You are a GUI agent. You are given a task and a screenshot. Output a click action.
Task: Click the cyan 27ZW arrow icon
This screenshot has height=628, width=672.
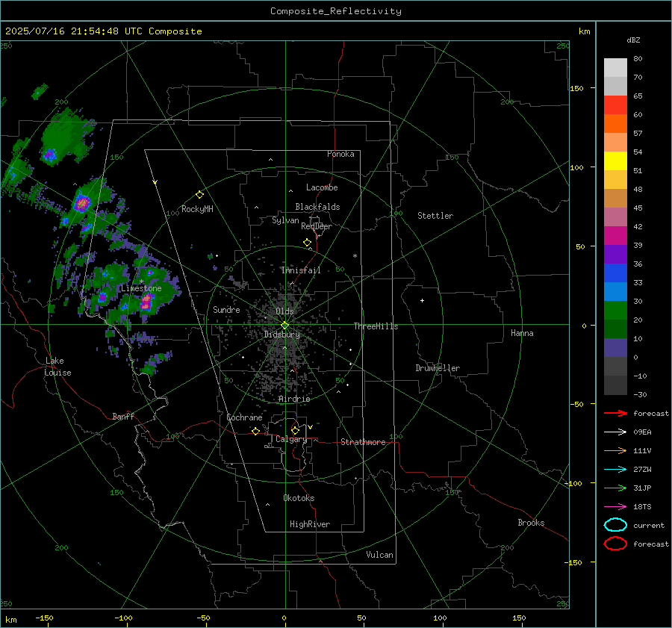click(x=615, y=470)
